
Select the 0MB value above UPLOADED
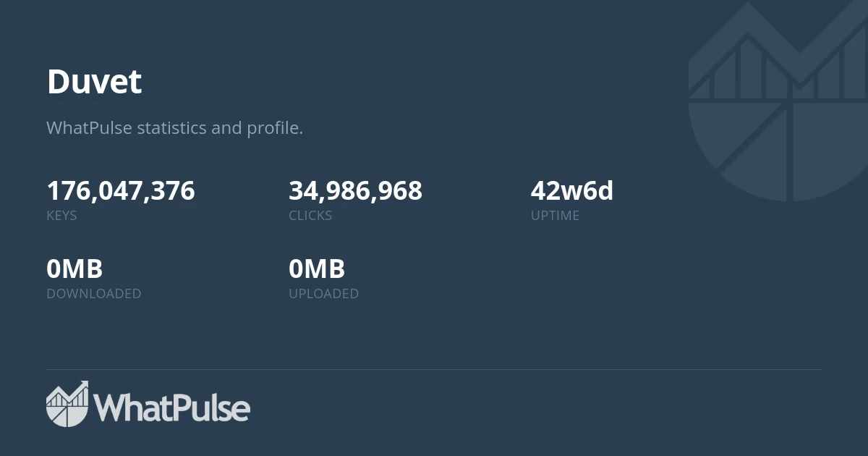[317, 269]
